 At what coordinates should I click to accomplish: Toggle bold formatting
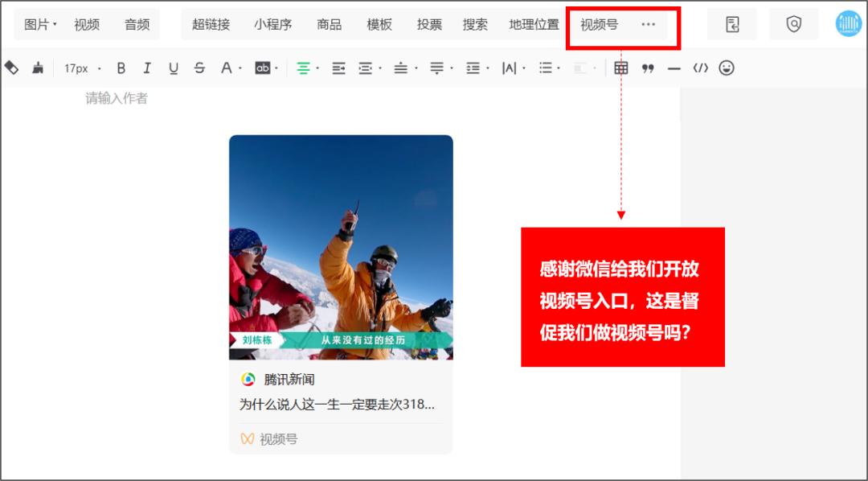(121, 68)
